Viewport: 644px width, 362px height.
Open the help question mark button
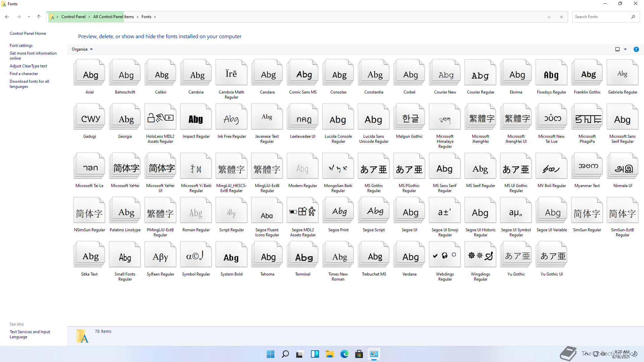636,49
